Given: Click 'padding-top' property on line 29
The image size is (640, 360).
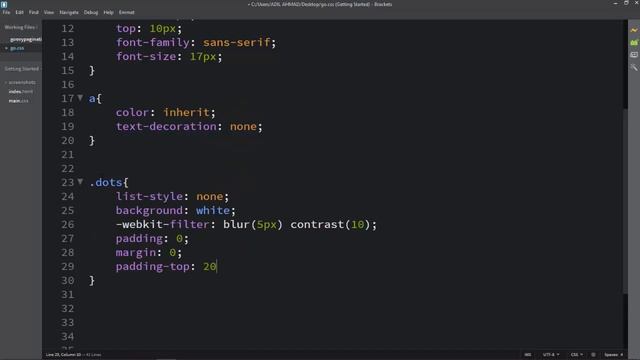Looking at the screenshot, I should (153, 267).
